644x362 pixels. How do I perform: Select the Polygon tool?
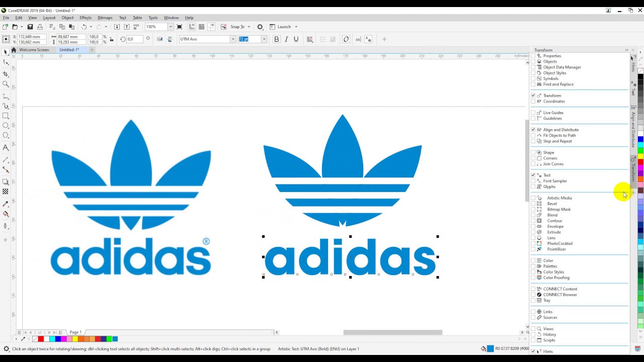[6, 135]
